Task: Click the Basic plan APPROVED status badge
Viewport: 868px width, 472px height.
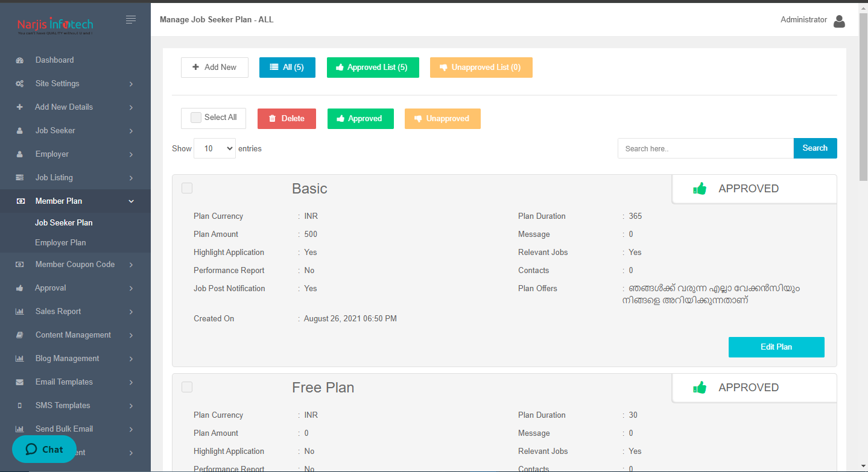Action: point(755,189)
